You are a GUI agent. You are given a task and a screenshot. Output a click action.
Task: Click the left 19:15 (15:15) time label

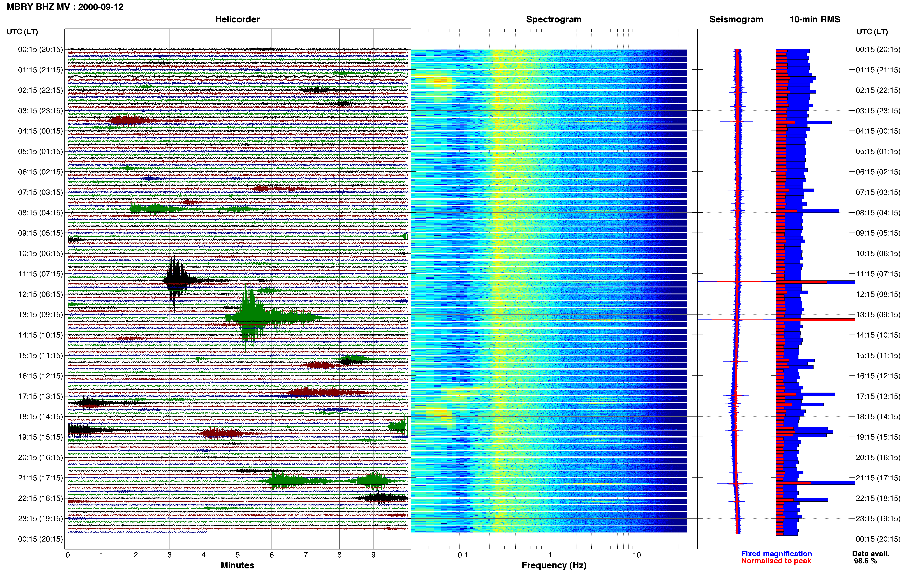coord(41,437)
